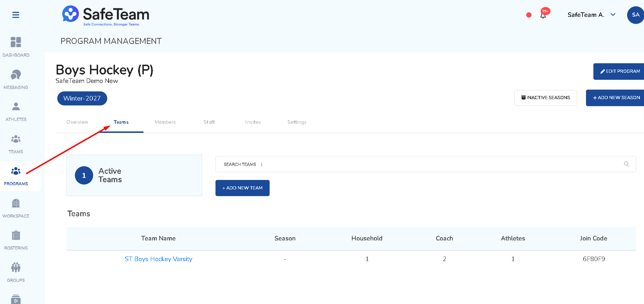Open ST Boys Hockey Varsity team link

point(159,259)
